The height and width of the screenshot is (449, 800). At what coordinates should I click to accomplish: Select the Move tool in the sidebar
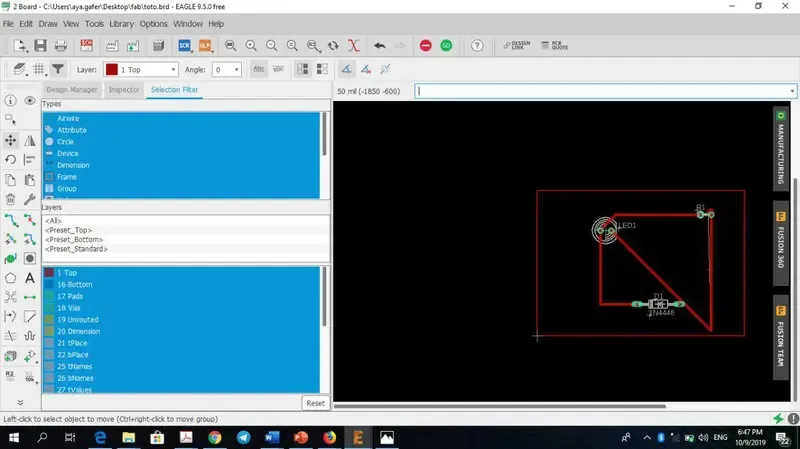[10, 140]
